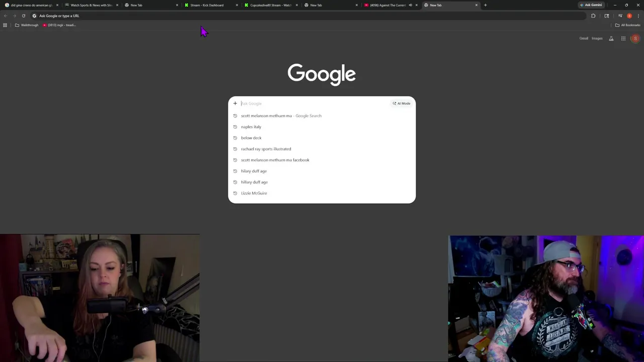Open the Gmail link

point(584,38)
